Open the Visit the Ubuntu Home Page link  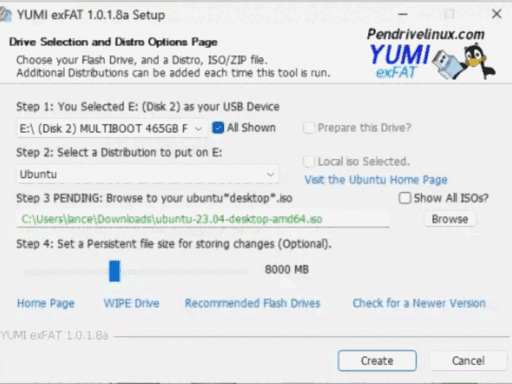(x=376, y=180)
